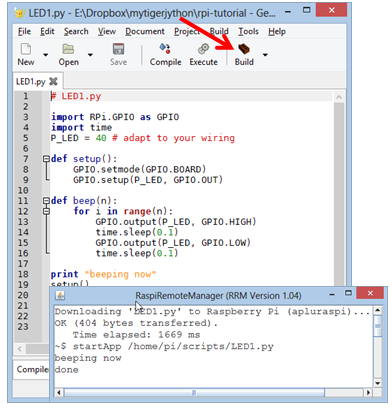Screen dimensions: 392x408
Task: Open the Help menu
Action: pyautogui.click(x=277, y=31)
